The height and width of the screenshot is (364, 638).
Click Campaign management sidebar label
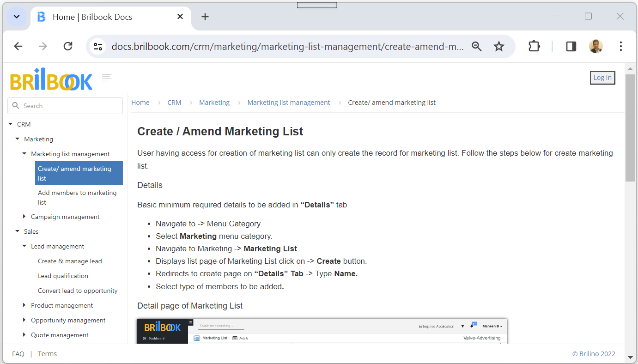click(x=65, y=217)
